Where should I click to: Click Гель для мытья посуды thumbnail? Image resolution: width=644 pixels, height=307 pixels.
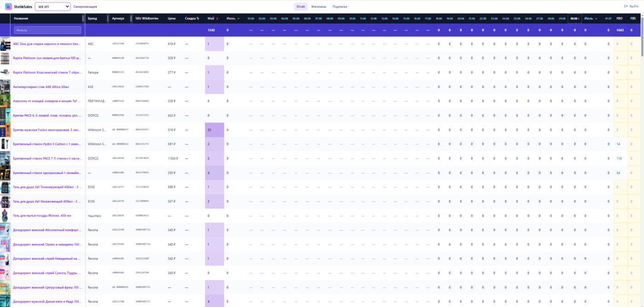5,215
